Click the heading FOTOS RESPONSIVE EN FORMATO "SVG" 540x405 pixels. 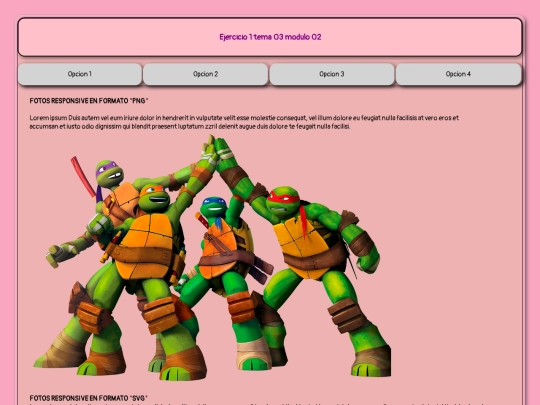(x=89, y=398)
